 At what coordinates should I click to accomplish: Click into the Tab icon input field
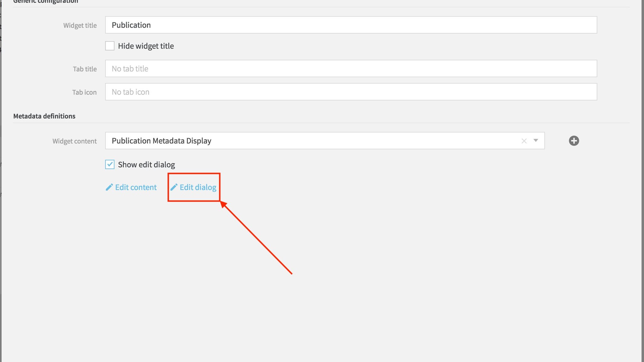point(351,92)
